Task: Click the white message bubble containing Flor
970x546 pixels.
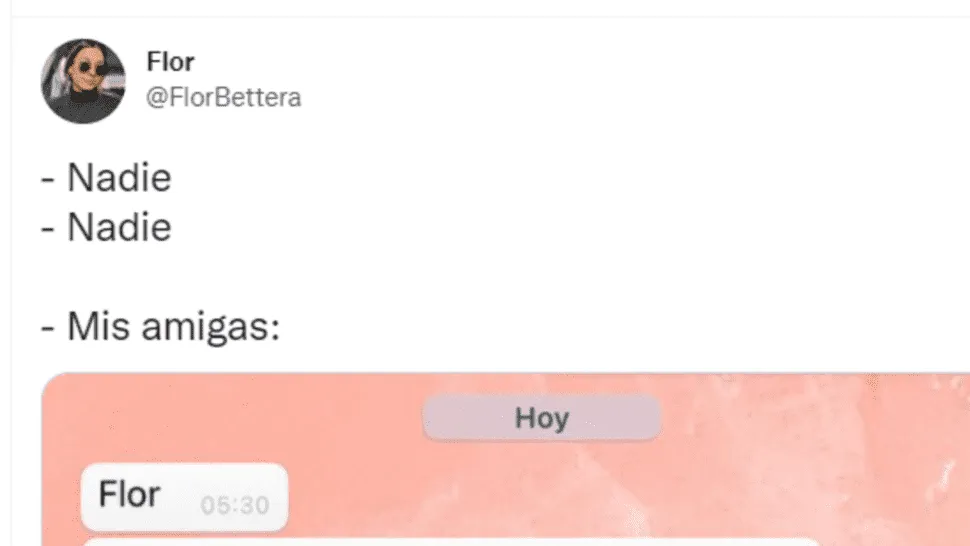Action: coord(184,497)
